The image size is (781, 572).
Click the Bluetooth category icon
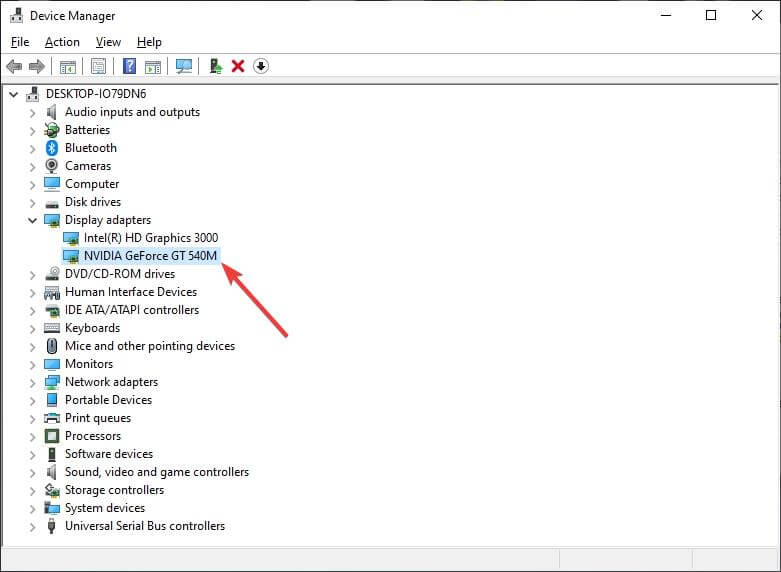(x=52, y=148)
